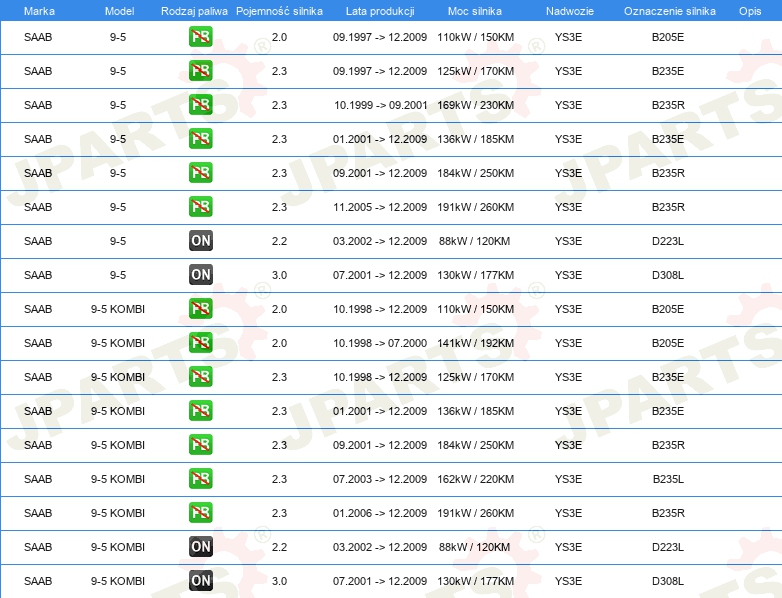The width and height of the screenshot is (782, 598).
Task: Click 191kW / 260KM in the 9-5 sedan row
Action: [475, 207]
